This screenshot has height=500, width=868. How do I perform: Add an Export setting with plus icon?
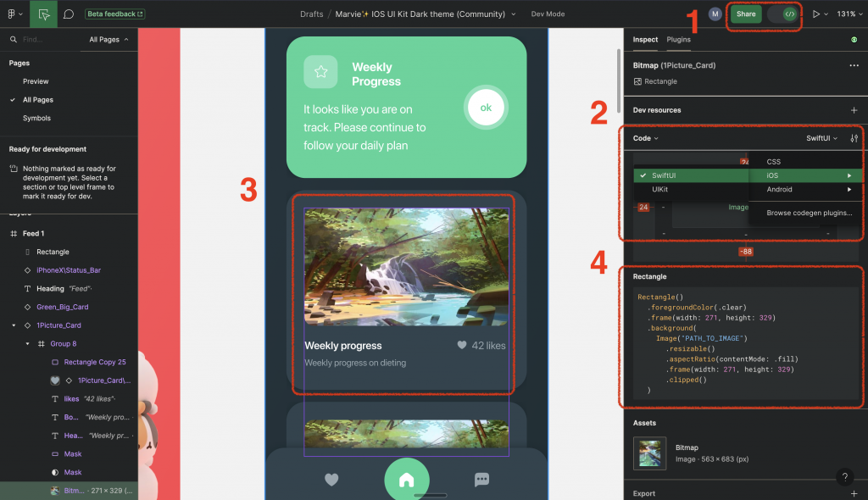854,493
